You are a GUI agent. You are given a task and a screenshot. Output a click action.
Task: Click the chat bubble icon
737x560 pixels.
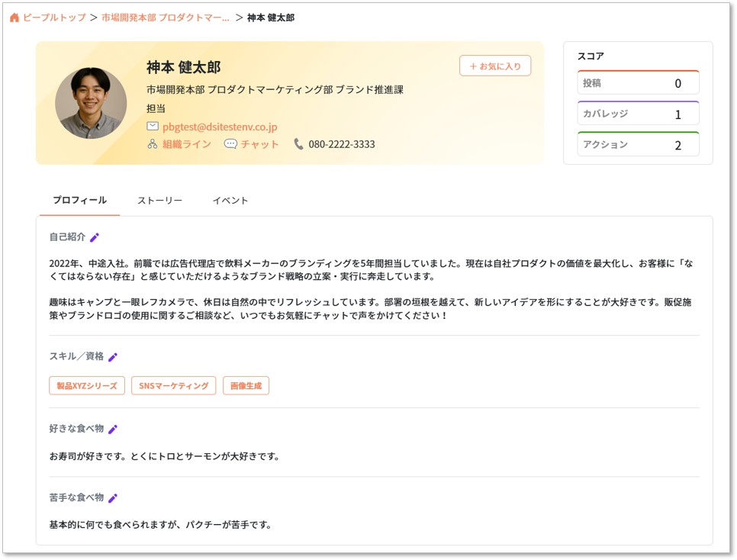coord(230,144)
